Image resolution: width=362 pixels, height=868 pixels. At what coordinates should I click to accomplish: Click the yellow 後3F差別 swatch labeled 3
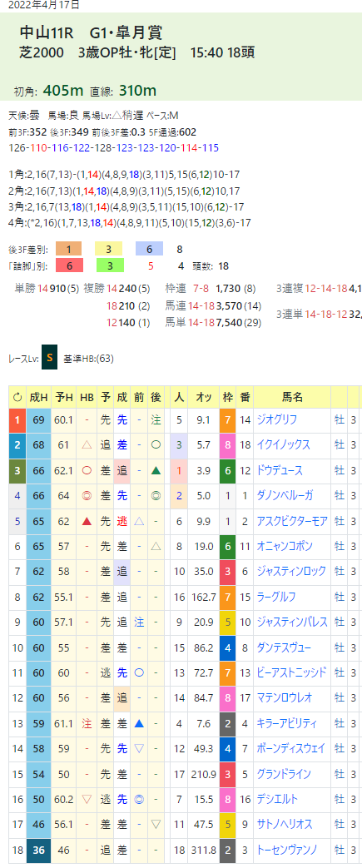click(x=109, y=249)
